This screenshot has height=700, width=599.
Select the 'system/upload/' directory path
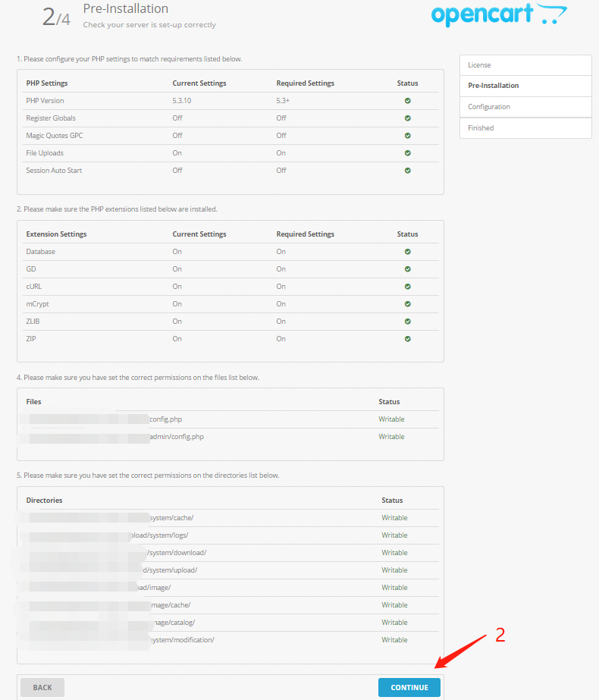173,570
